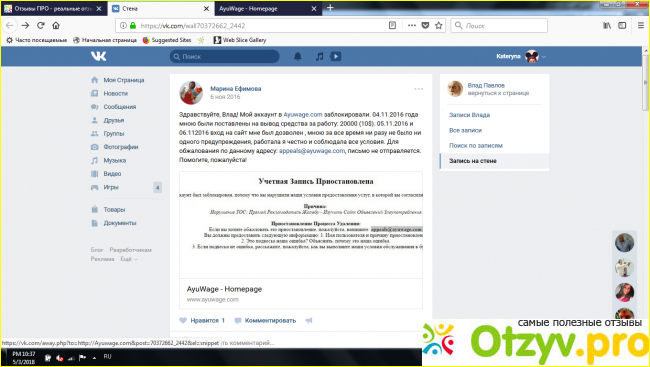
Task: Open the music note icon in header
Action: click(x=319, y=56)
